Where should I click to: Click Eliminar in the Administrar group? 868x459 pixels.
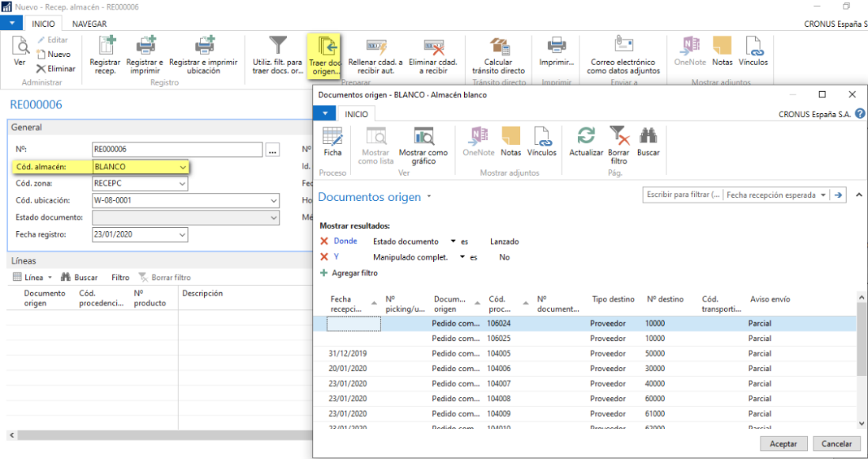(56, 69)
